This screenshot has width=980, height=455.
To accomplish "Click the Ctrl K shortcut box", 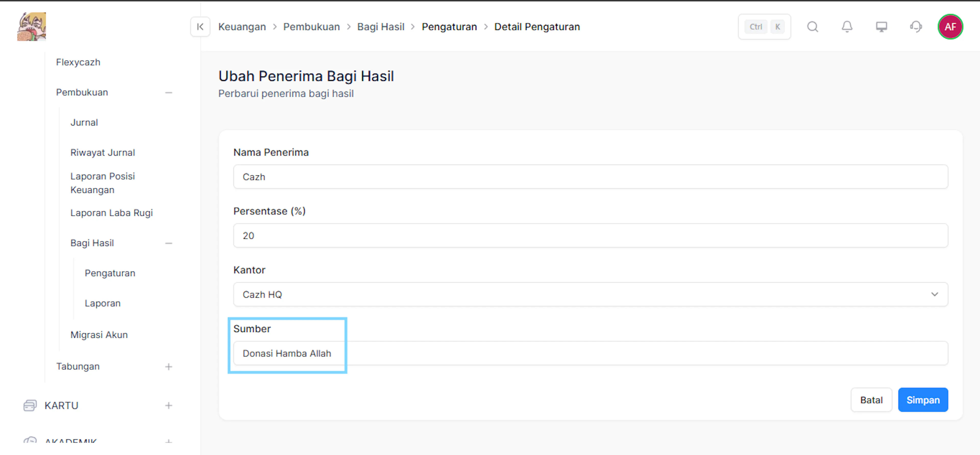I will (x=764, y=27).
